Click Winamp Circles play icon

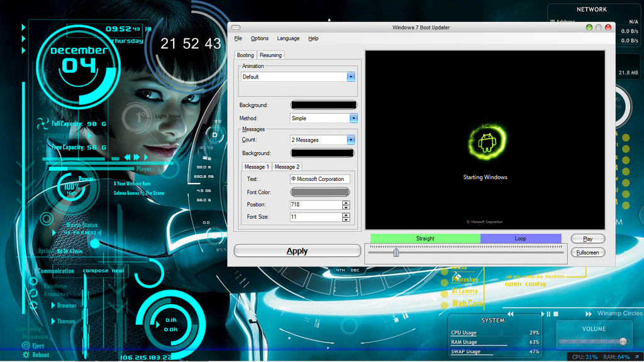[x=543, y=314]
